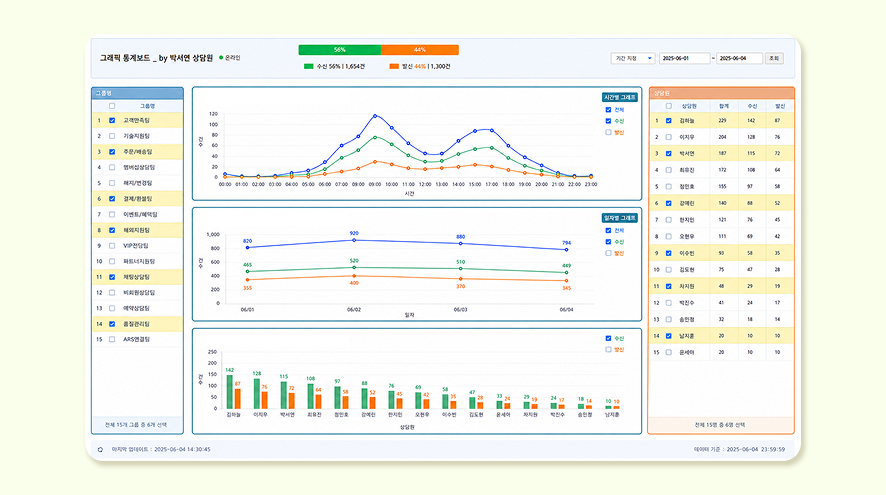Image resolution: width=886 pixels, height=495 pixels.
Task: Click the 합계 column header in the agent table
Action: point(724,106)
